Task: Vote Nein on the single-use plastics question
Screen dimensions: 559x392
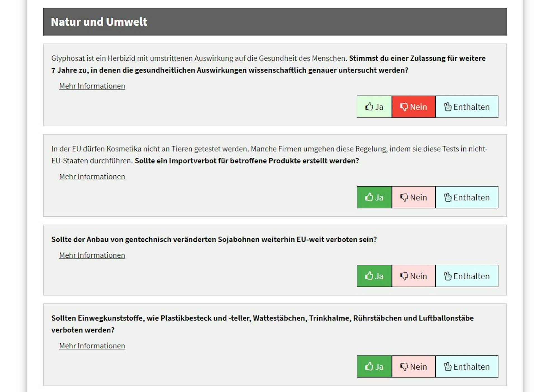Action: pos(414,367)
